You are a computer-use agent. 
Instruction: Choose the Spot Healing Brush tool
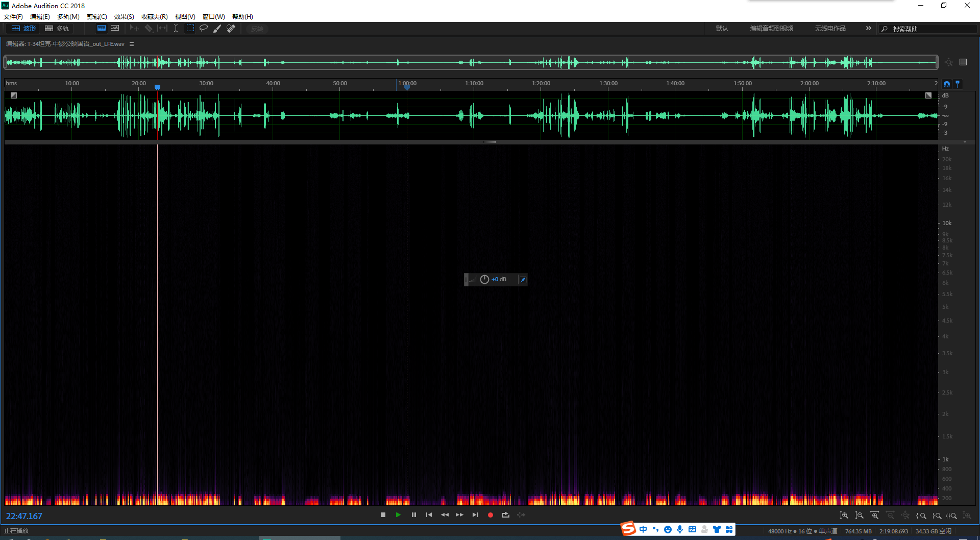click(x=231, y=29)
